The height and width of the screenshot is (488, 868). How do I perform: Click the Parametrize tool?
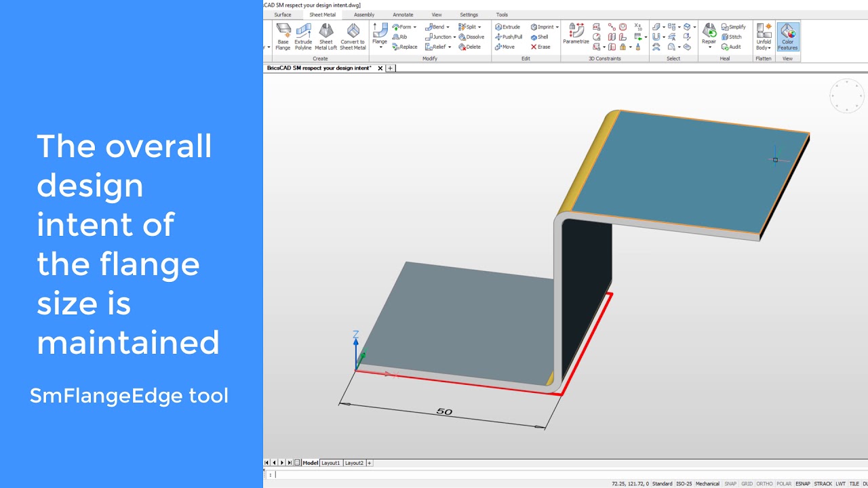click(x=576, y=34)
